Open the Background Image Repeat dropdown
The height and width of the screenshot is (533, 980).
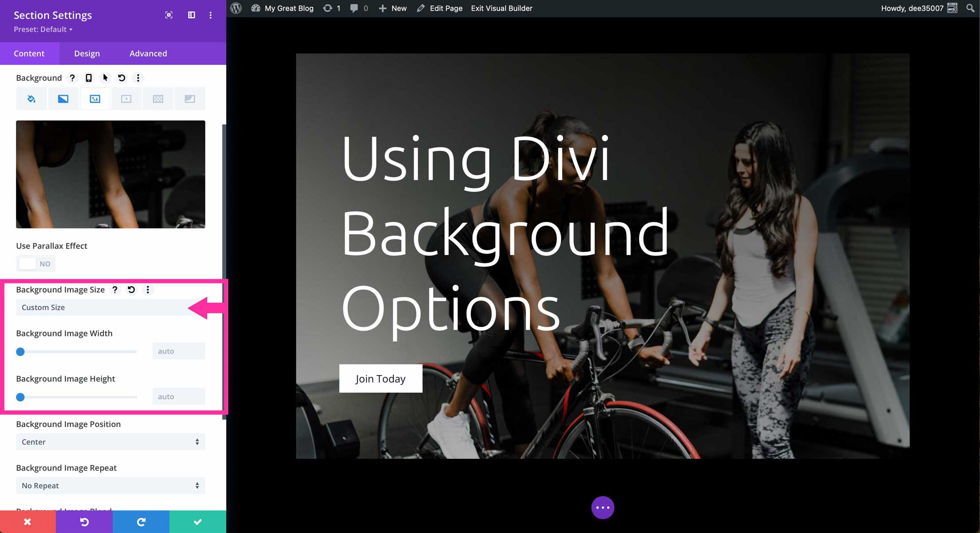coord(110,485)
